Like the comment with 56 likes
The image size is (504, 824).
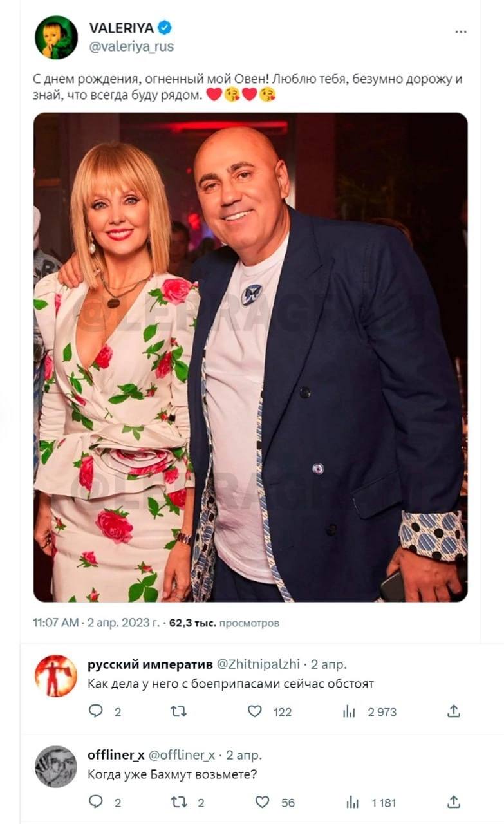[262, 802]
